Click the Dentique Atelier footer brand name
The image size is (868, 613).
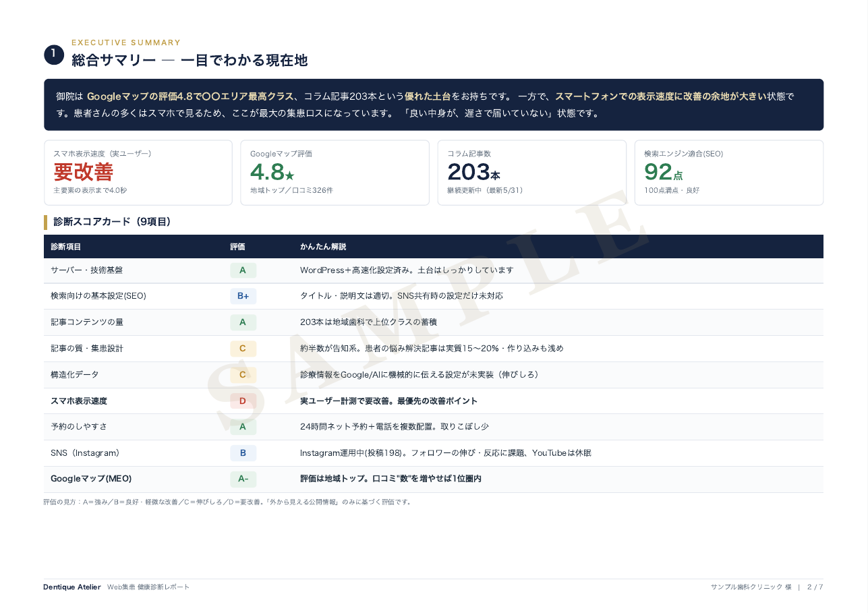[x=72, y=587]
